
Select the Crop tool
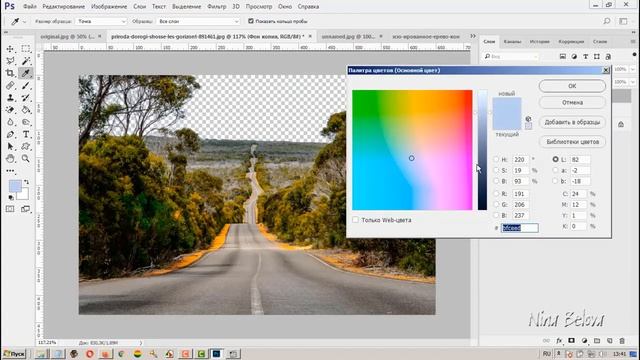(x=10, y=73)
